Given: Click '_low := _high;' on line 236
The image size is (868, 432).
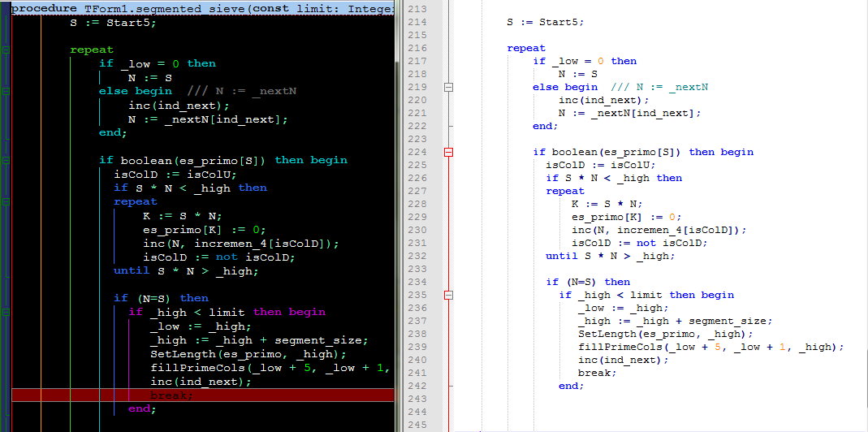Looking at the screenshot, I should pos(624,308).
